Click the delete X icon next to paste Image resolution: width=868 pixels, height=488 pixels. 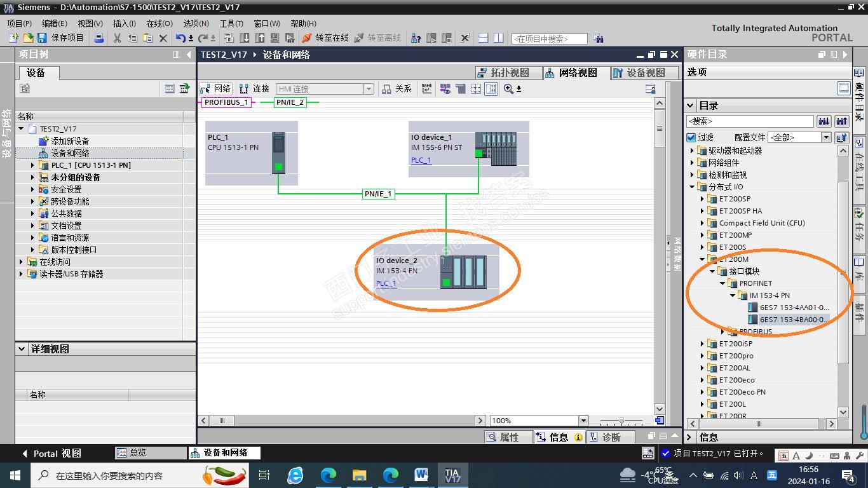coord(163,38)
